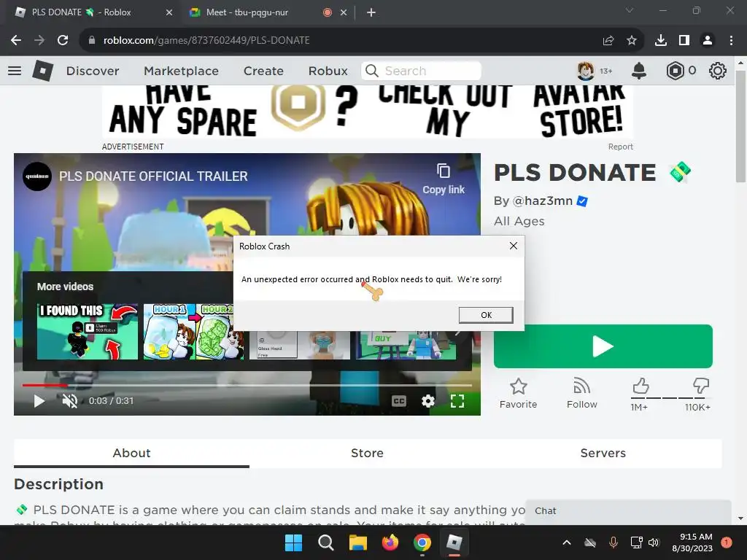Open the video channel avatar icon
Viewport: 747px width, 560px height.
[37, 176]
